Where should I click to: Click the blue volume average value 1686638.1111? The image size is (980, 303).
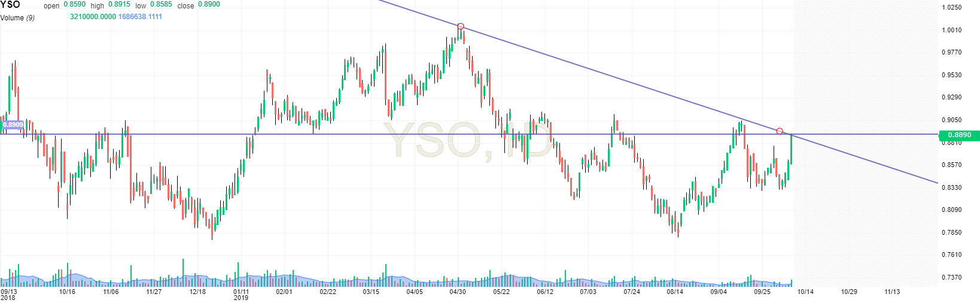pyautogui.click(x=140, y=17)
